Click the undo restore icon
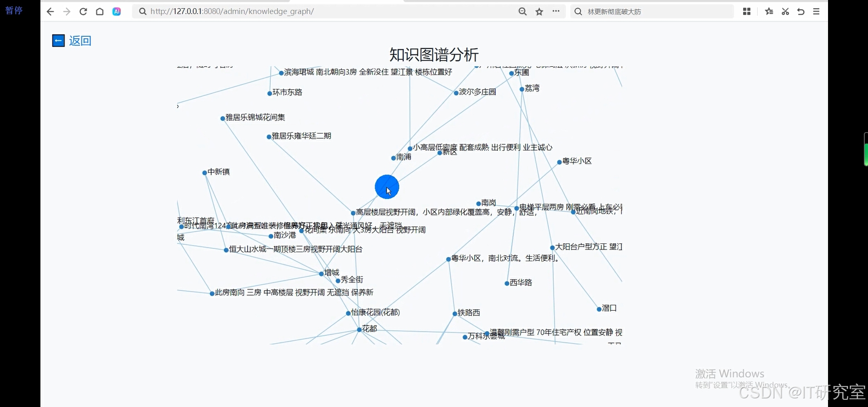The width and height of the screenshot is (868, 407). click(801, 12)
